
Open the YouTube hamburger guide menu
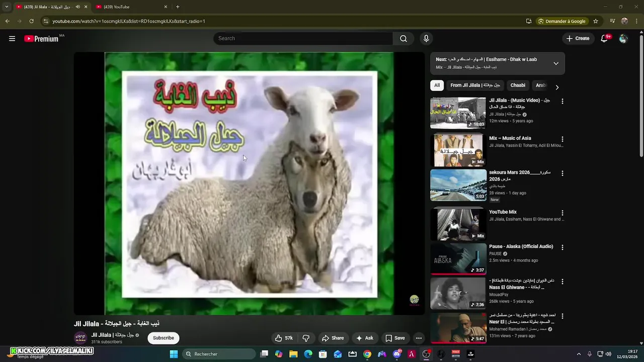pos(12,39)
